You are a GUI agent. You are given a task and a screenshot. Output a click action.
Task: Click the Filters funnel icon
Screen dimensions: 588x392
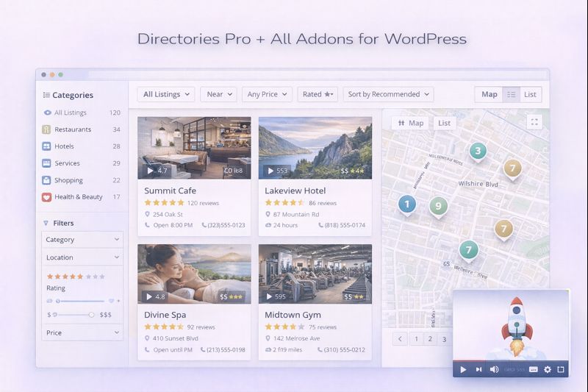[x=46, y=223]
